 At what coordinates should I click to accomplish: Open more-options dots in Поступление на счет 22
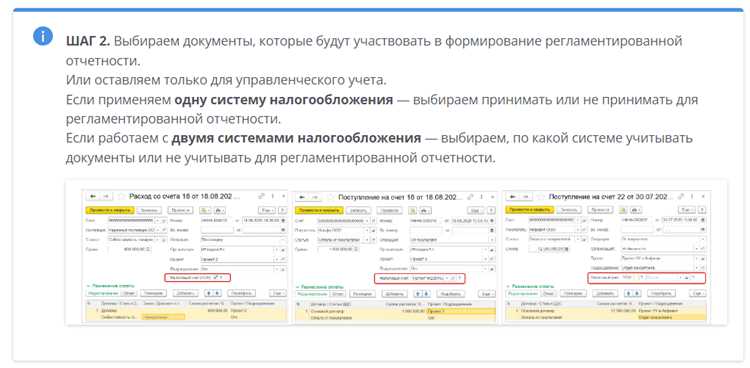click(692, 197)
